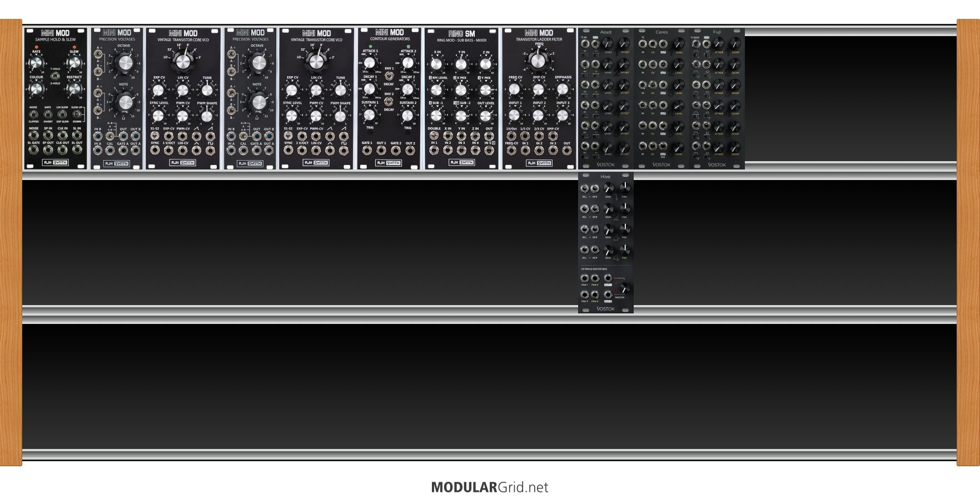Viewport: 980px width, 499px height.
Task: Click the DECAY 2 knob on Contour Generators
Action: pyautogui.click(x=408, y=89)
